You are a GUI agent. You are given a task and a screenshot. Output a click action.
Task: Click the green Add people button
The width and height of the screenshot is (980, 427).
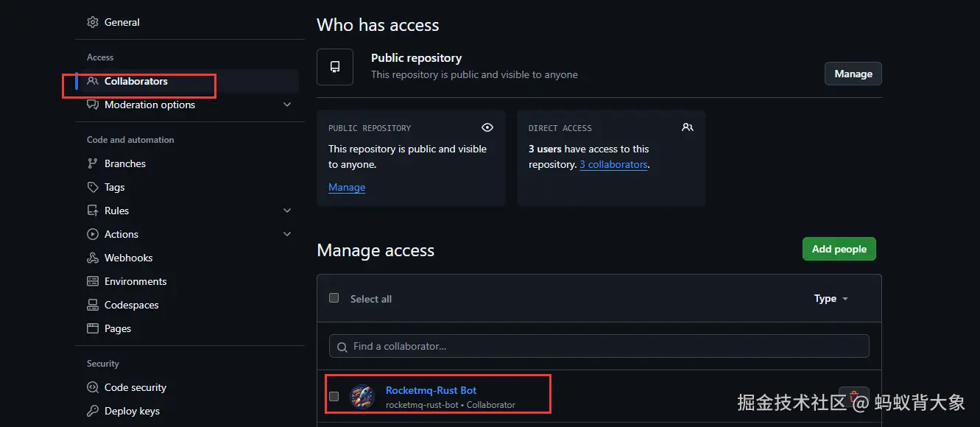(839, 249)
